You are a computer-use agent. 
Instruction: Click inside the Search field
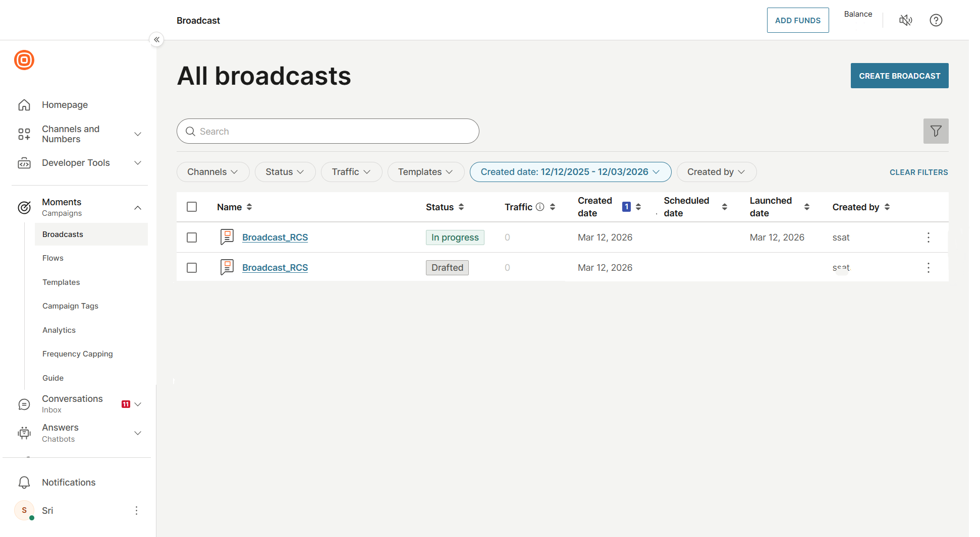(328, 131)
